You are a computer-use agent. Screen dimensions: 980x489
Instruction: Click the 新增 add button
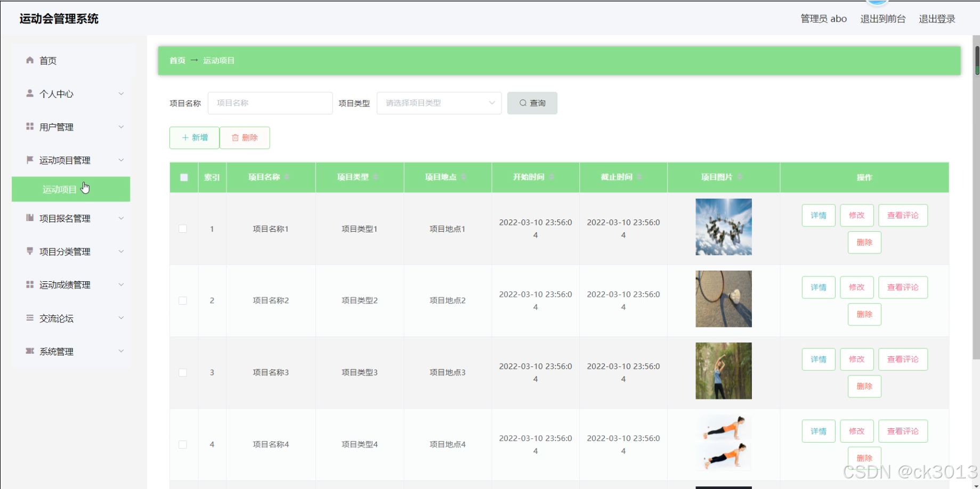pos(195,137)
